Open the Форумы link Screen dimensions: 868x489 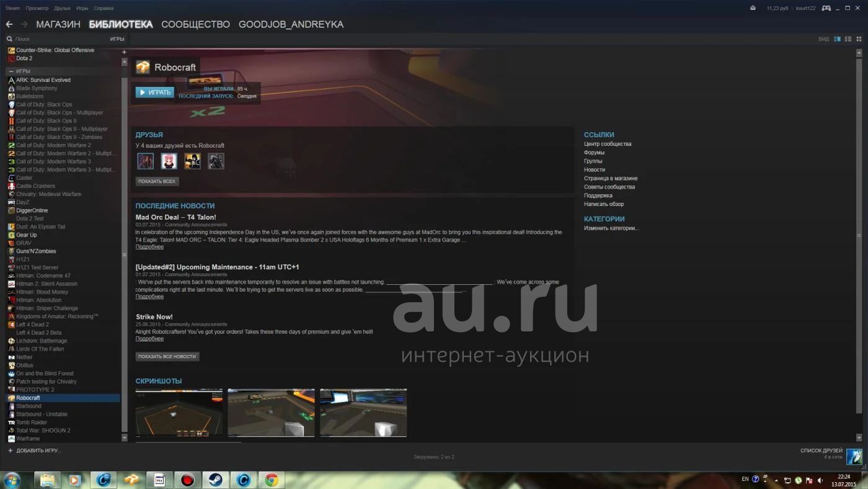(x=594, y=153)
